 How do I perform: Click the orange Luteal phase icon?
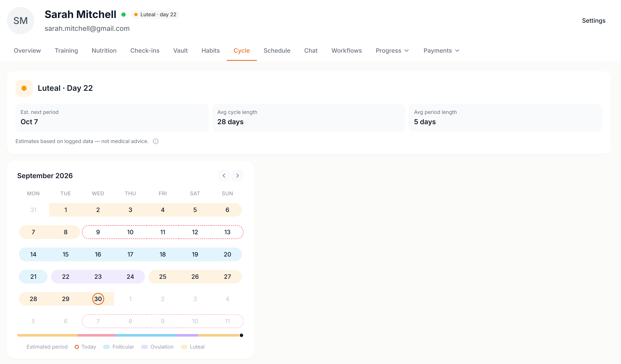(x=24, y=88)
